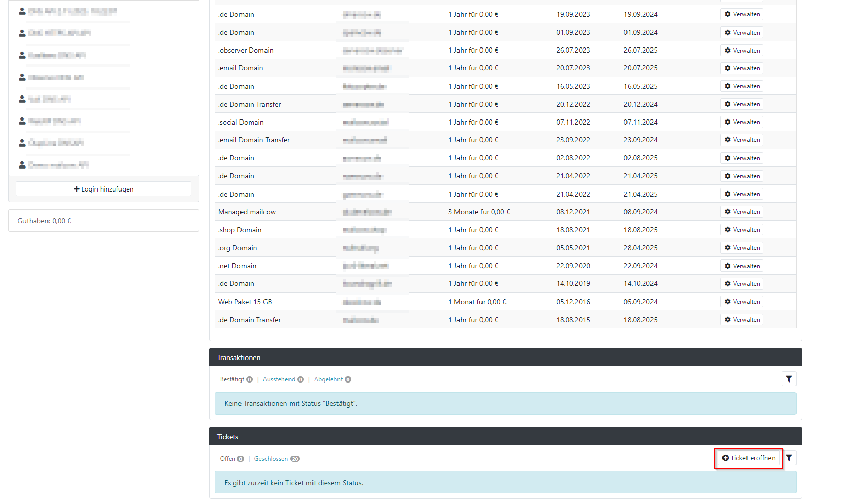
Task: Manage .de Domain expiring 02.08.2025
Action: [x=742, y=158]
